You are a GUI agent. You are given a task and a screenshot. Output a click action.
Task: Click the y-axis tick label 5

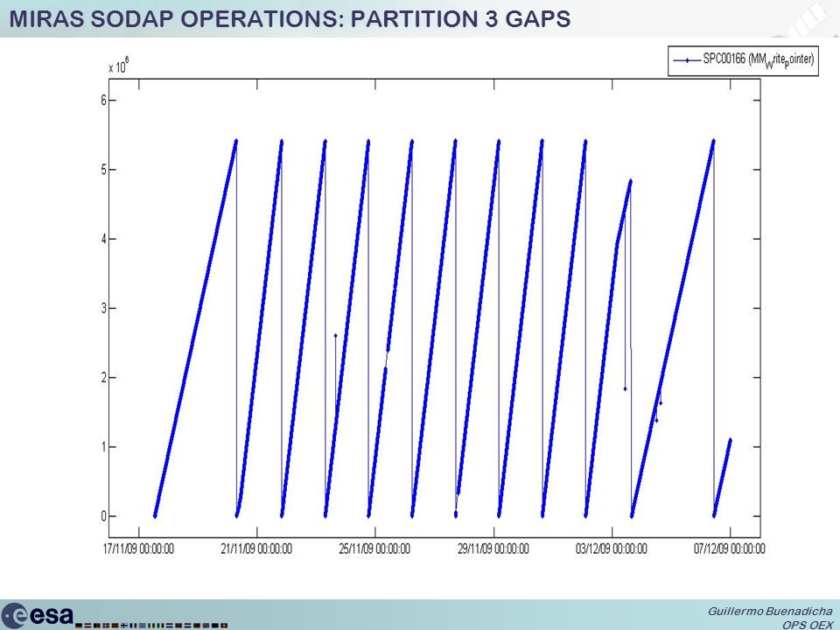click(x=104, y=170)
